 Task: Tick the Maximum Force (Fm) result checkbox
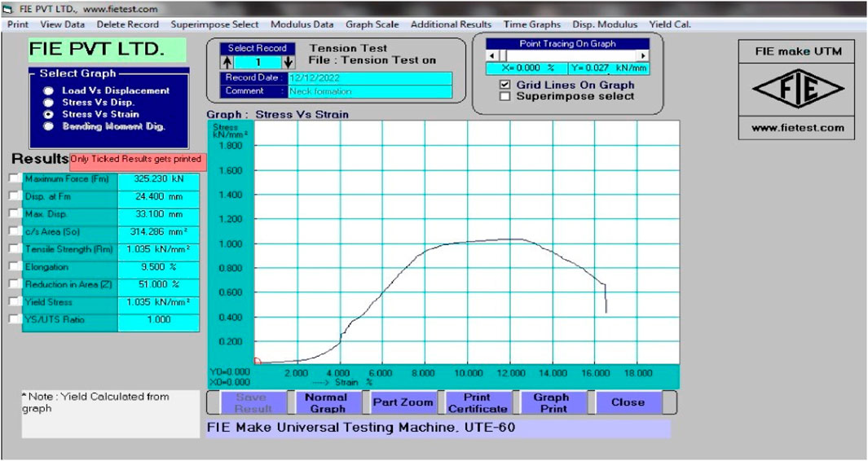click(x=15, y=178)
